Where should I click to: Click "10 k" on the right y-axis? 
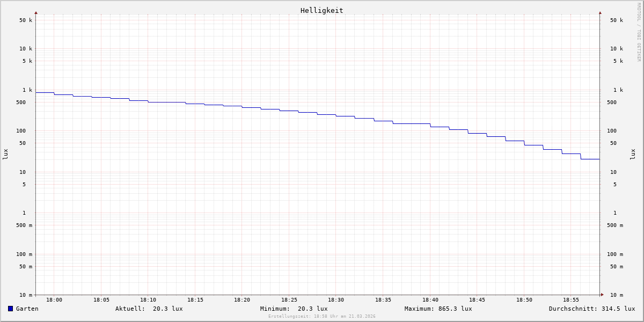point(617,49)
